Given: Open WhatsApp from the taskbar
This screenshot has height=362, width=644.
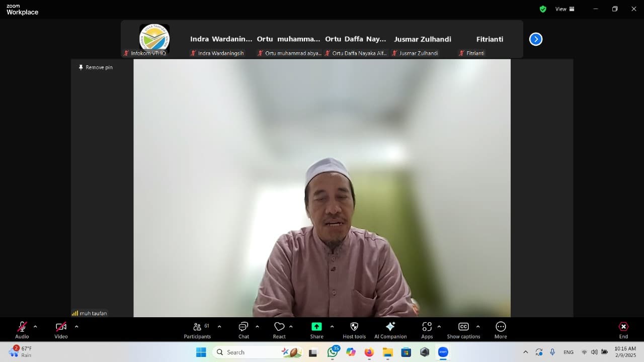Looking at the screenshot, I should [x=333, y=352].
